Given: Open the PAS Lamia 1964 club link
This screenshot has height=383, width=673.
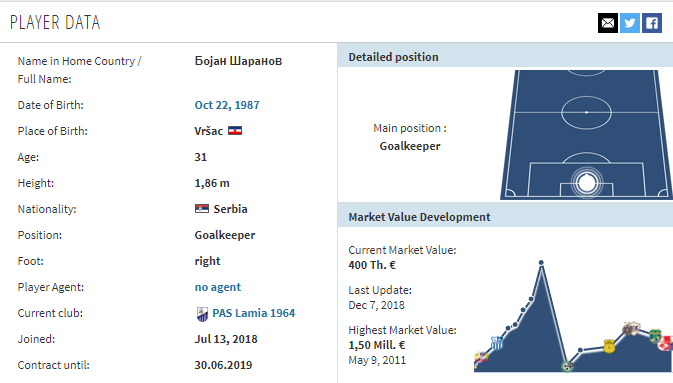Looking at the screenshot, I should pos(254,313).
